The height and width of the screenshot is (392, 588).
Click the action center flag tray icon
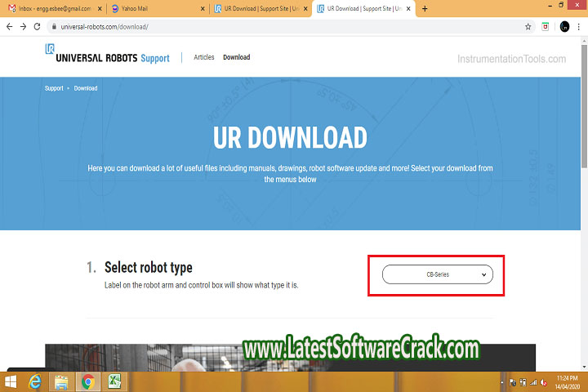(x=512, y=383)
